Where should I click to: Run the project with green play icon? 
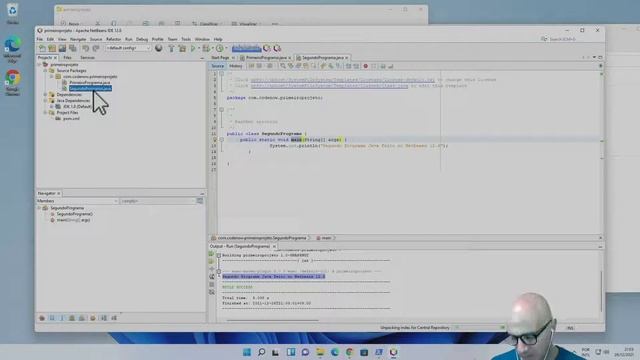pyautogui.click(x=193, y=49)
